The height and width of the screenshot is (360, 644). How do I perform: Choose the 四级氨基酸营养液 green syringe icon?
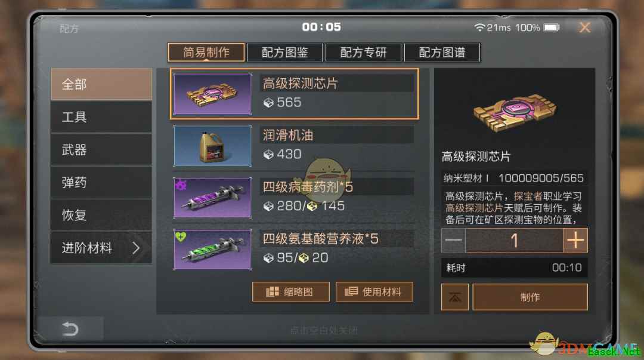click(x=212, y=250)
